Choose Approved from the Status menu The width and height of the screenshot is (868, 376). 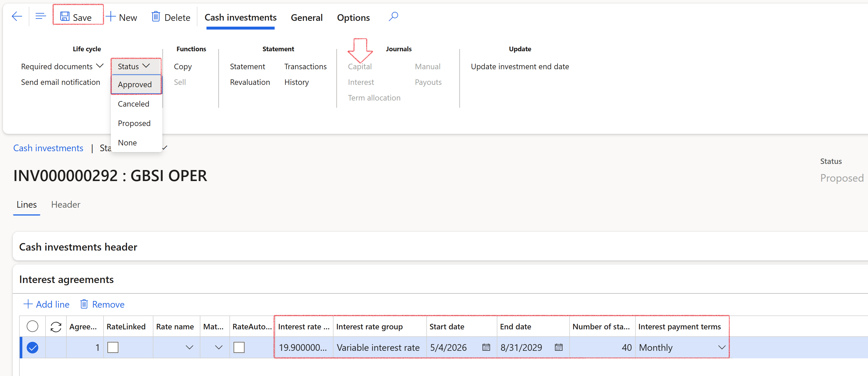pos(137,85)
